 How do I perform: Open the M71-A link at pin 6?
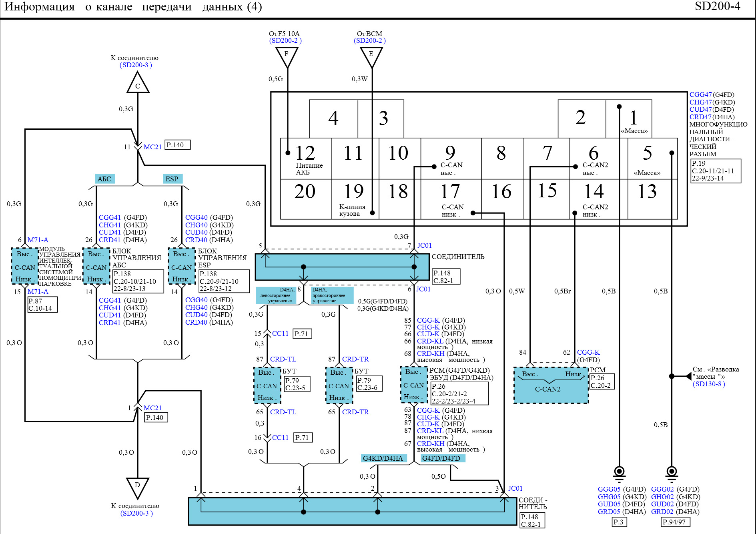pos(38,240)
